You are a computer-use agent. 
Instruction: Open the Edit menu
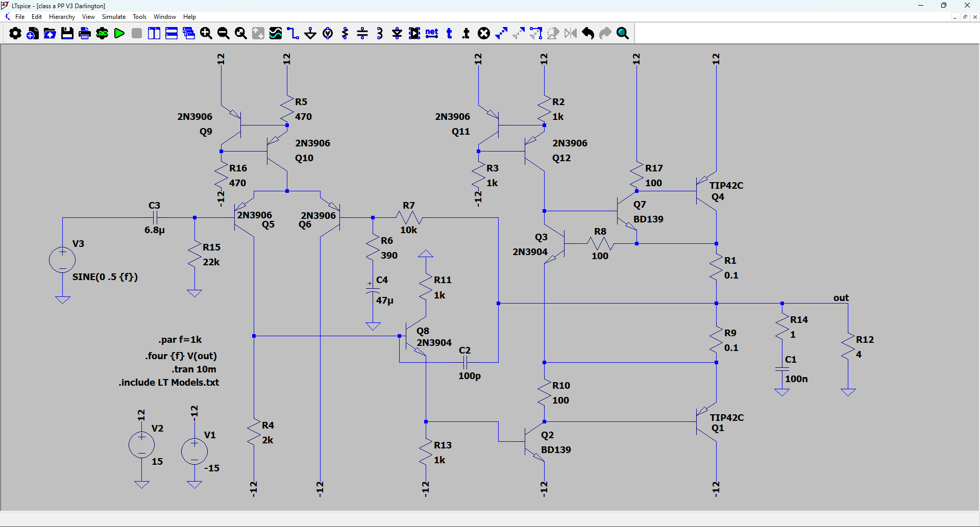point(37,17)
